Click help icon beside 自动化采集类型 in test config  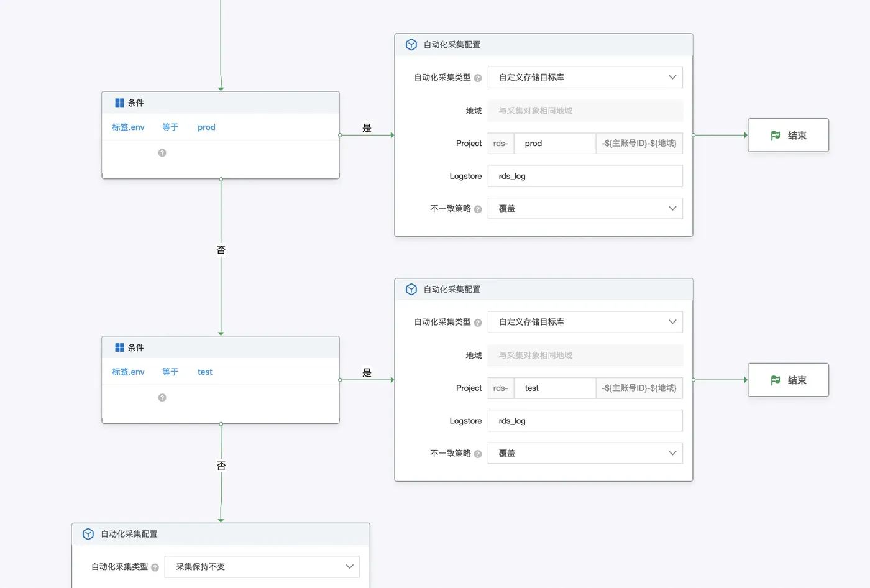pyautogui.click(x=478, y=323)
